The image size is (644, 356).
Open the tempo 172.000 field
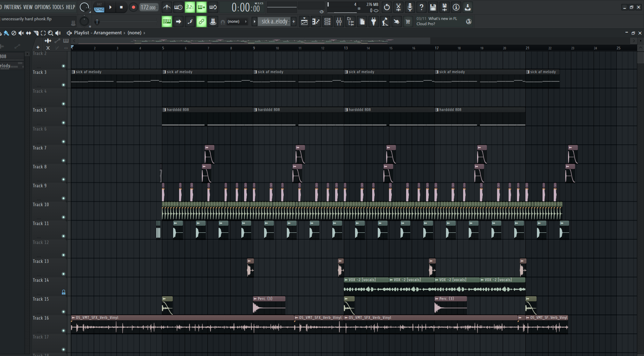(x=149, y=7)
